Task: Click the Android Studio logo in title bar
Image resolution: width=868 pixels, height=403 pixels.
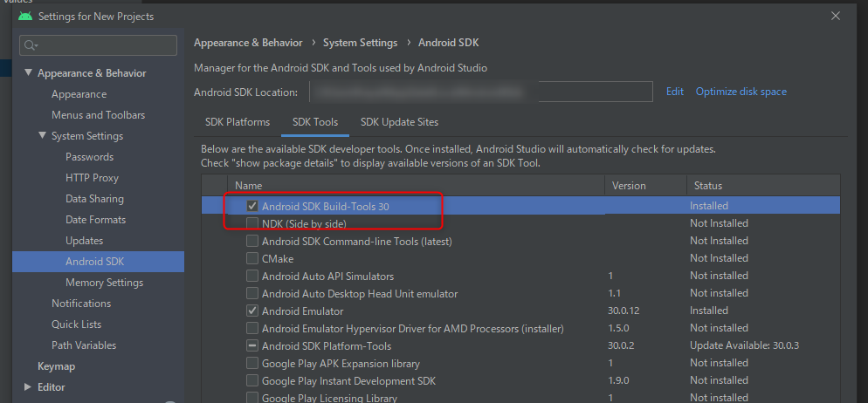Action: coord(25,16)
